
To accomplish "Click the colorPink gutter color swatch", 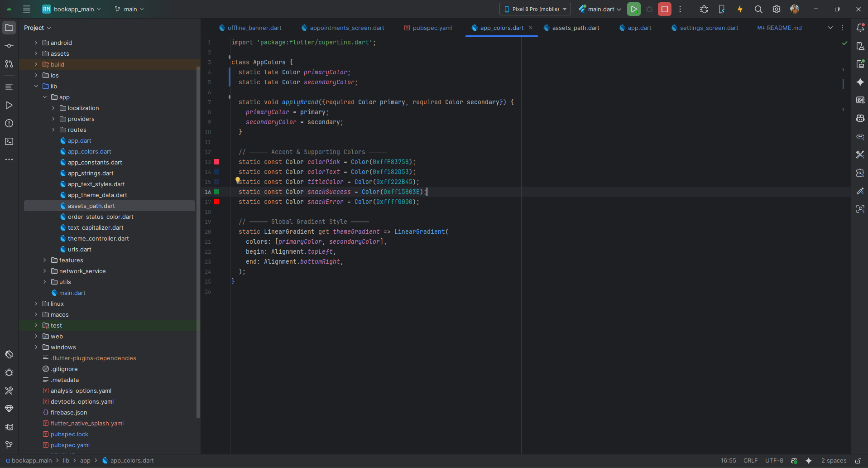I will tap(216, 162).
